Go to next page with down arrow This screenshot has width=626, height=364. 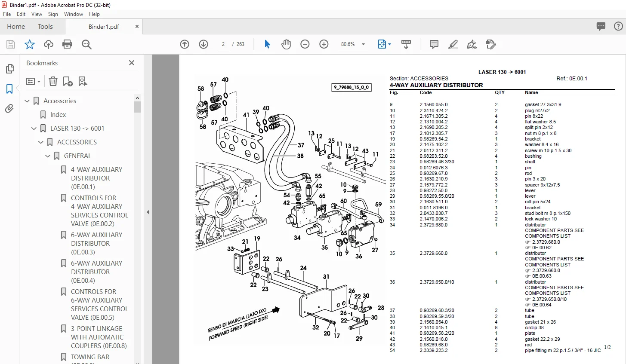click(x=204, y=44)
